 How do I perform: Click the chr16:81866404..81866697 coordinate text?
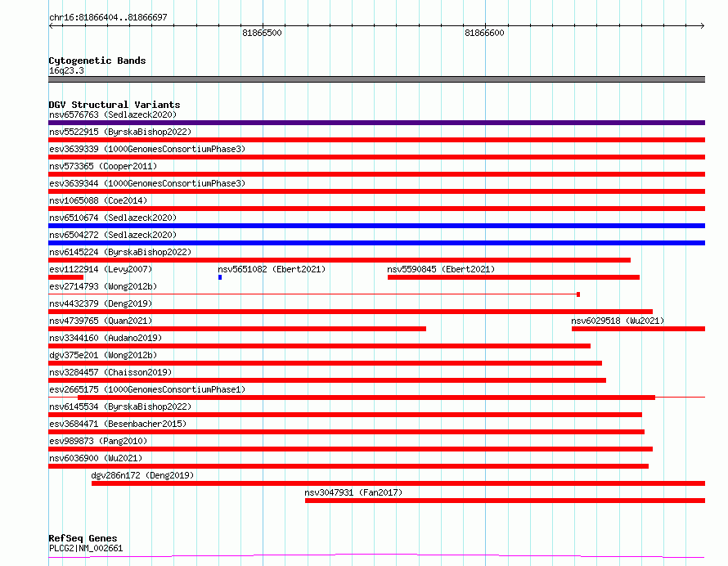coord(108,18)
